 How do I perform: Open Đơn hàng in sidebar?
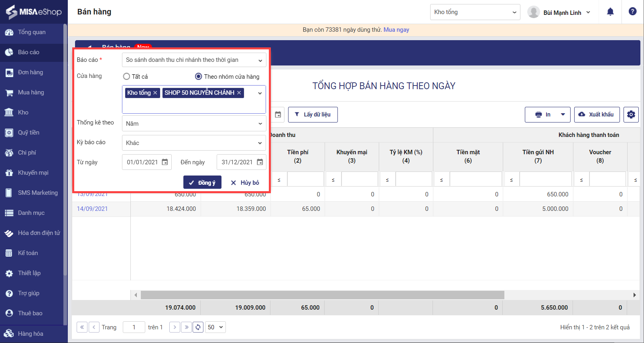coord(32,72)
